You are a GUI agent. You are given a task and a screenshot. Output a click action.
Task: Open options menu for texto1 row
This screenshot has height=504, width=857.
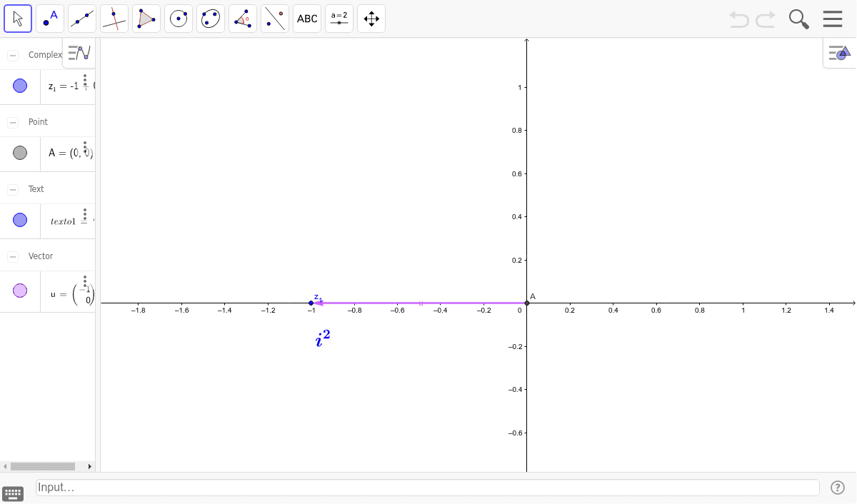pos(85,215)
